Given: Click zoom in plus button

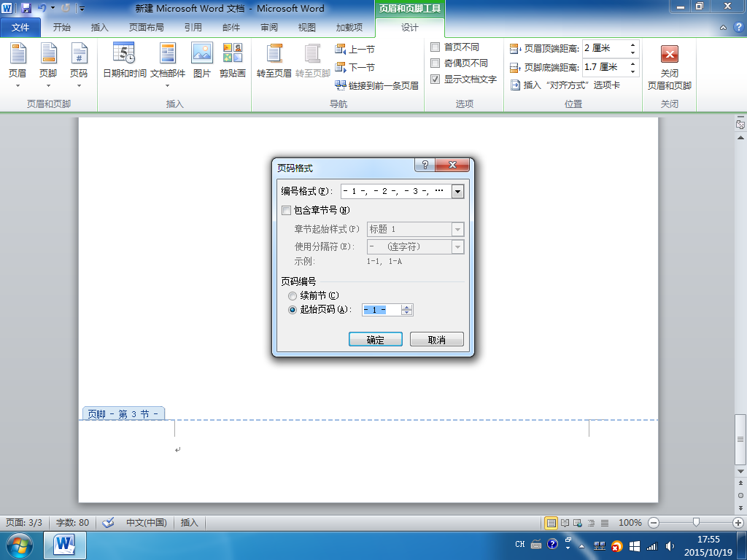Looking at the screenshot, I should click(738, 523).
